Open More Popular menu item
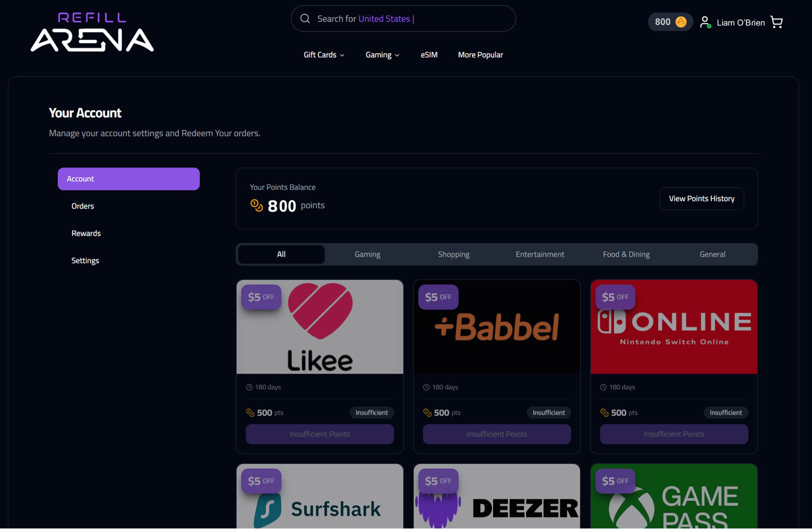This screenshot has width=812, height=531. (x=480, y=55)
